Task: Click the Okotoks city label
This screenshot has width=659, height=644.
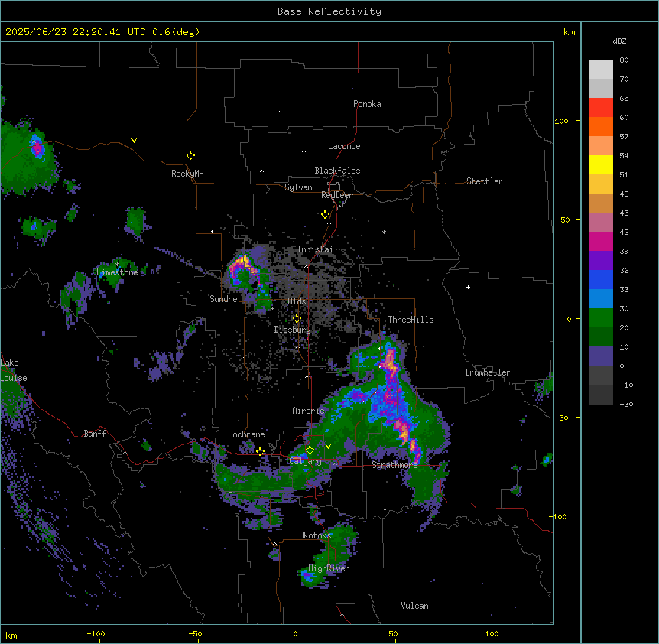Action: point(315,535)
